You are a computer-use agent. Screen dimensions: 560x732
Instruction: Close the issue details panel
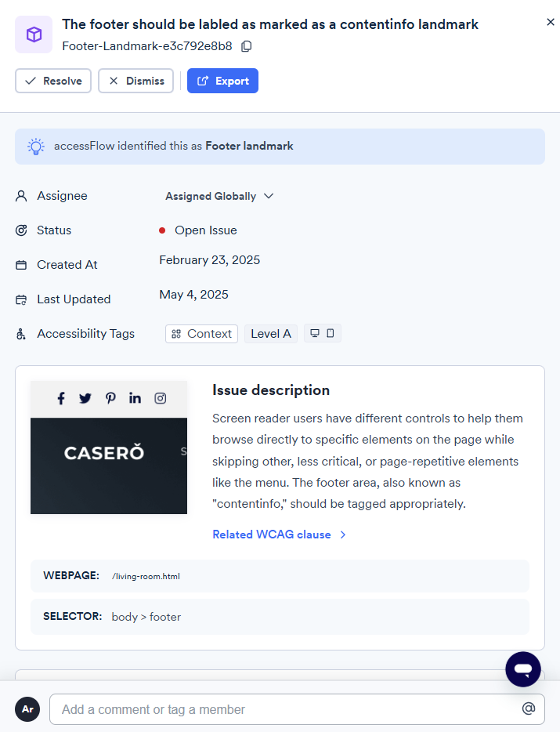click(x=550, y=22)
